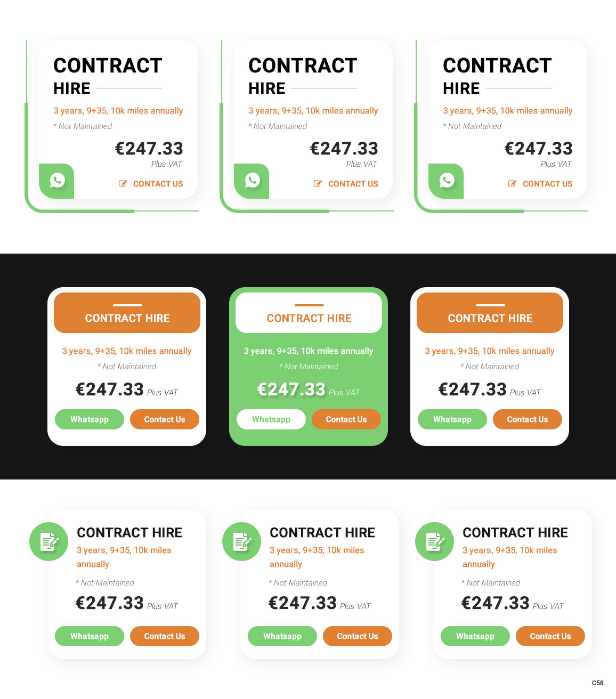Click the edit icon beside CONTACT US on the middle card

click(x=317, y=183)
